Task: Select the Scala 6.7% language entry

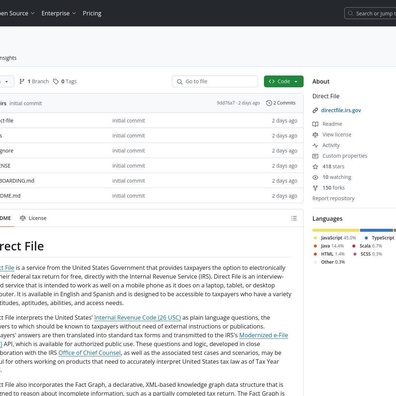Action: (x=367, y=246)
